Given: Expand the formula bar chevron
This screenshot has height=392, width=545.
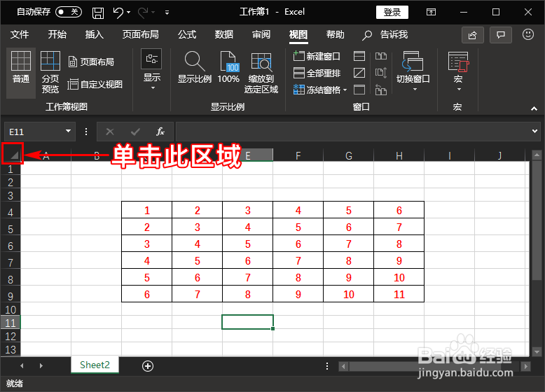Looking at the screenshot, I should click(534, 131).
